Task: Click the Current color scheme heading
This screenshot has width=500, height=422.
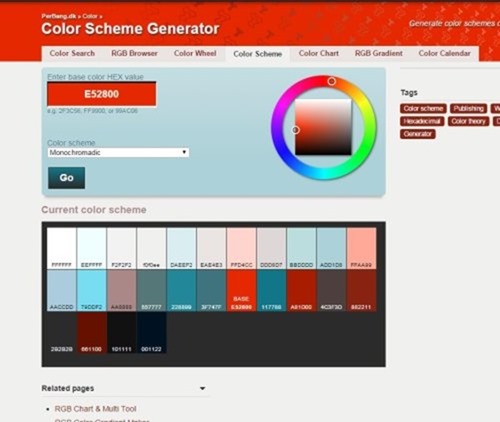Action: 94,210
